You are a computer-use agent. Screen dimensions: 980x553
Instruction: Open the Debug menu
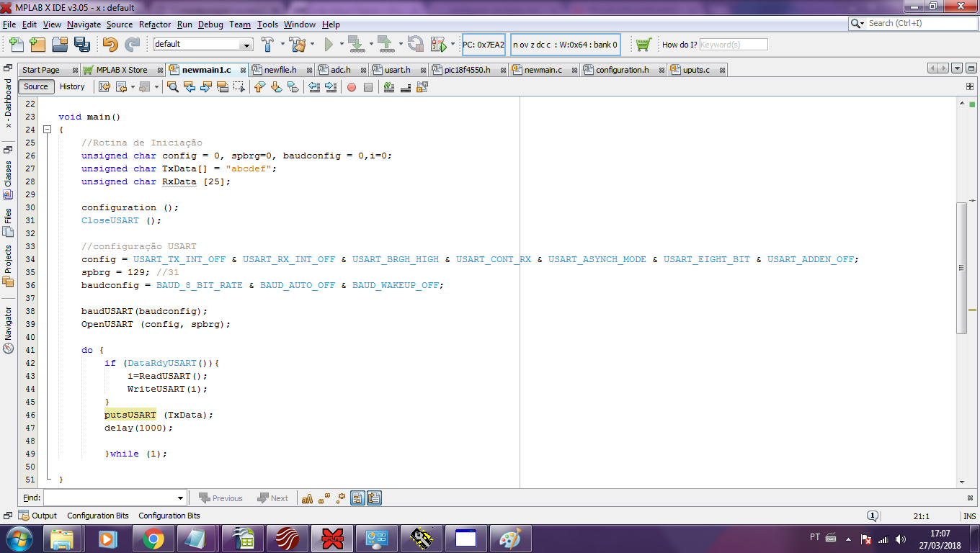tap(210, 24)
